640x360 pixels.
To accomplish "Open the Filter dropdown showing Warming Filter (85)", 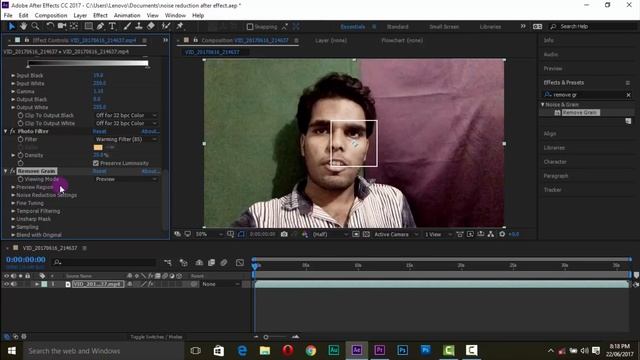I will (126, 139).
